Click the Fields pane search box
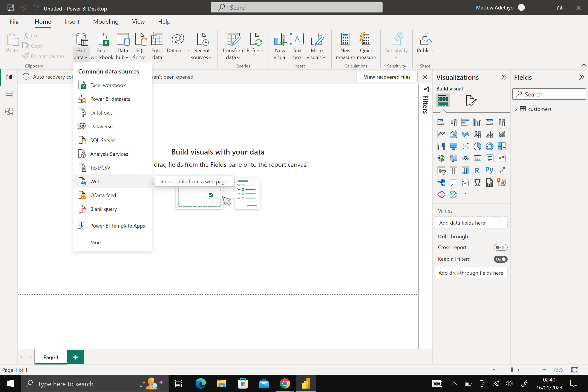 549,94
